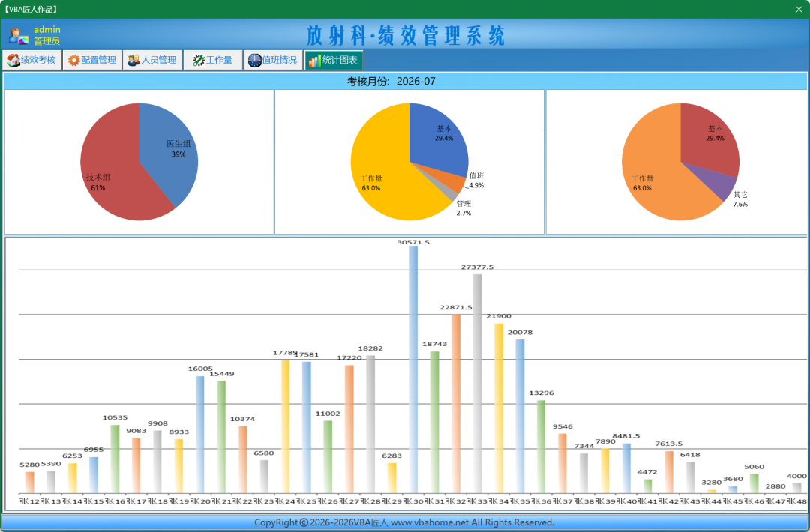Image resolution: width=810 pixels, height=532 pixels.
Task: Open the 绩效考核 tab
Action: click(32, 60)
